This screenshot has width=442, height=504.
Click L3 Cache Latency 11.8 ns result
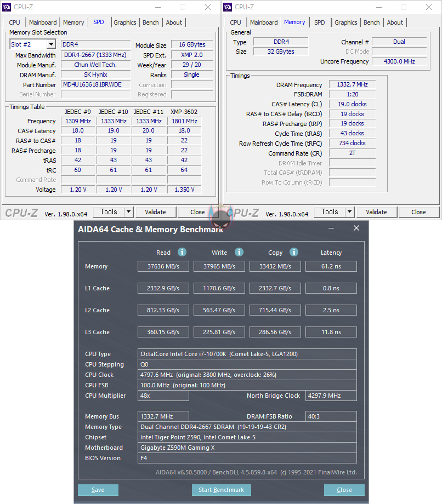pos(331,332)
